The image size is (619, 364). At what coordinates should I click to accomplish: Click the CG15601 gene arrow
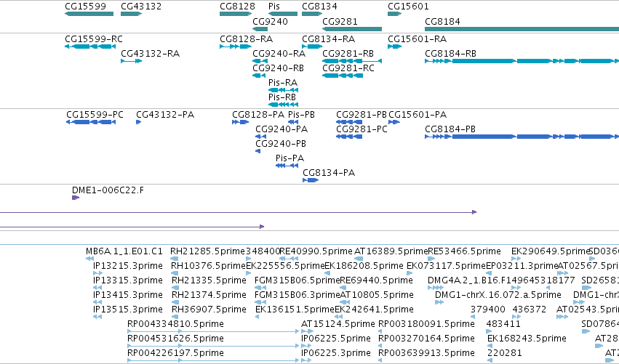coord(395,14)
